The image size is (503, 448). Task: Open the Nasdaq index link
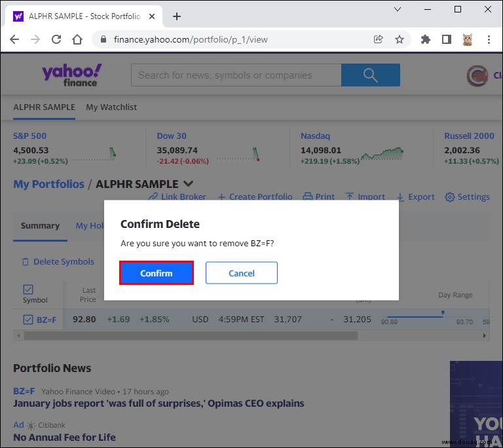tap(315, 136)
